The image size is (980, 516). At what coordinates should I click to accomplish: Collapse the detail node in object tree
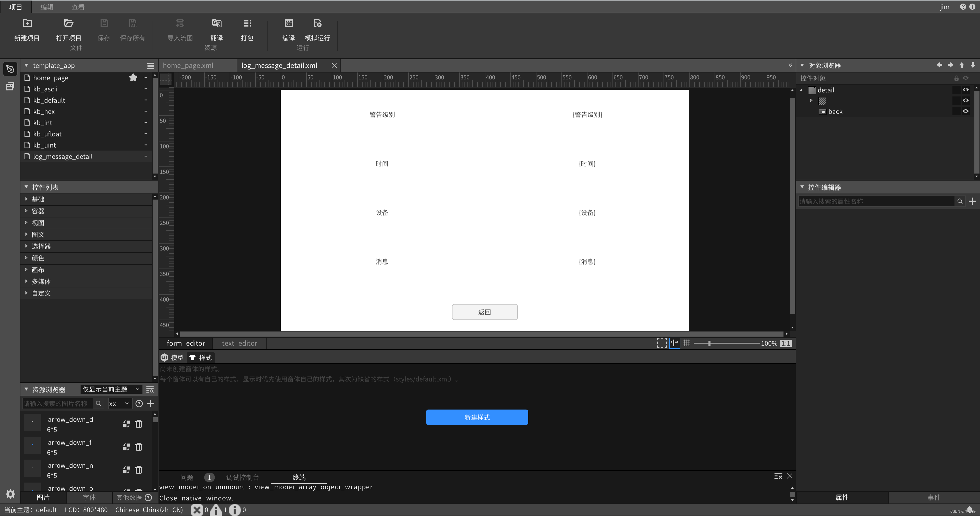[x=802, y=90]
